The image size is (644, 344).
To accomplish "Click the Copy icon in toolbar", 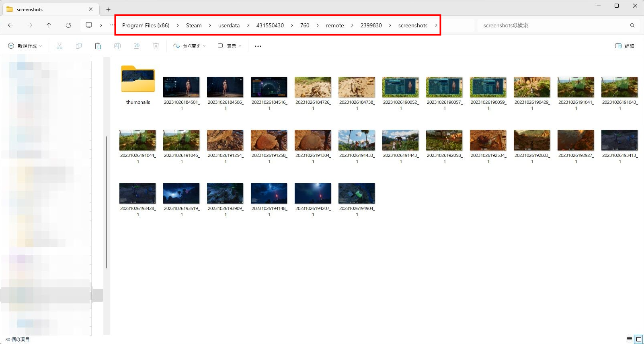I will point(79,46).
